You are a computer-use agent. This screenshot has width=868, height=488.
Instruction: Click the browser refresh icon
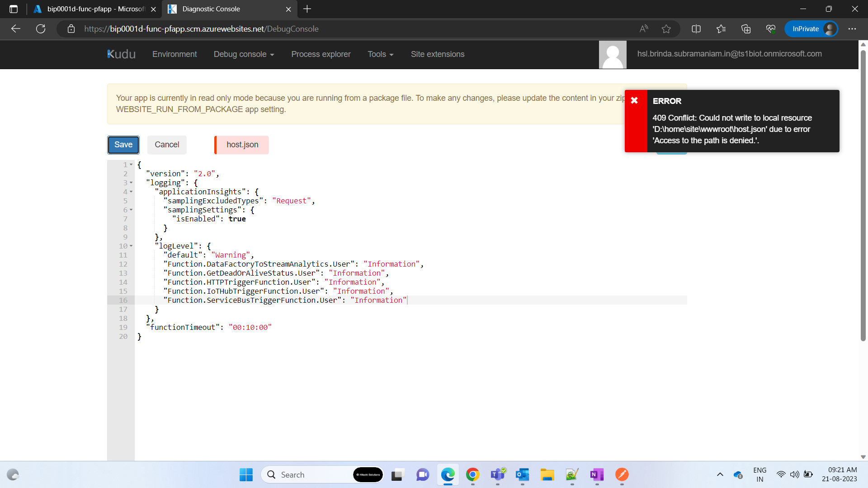coord(41,29)
